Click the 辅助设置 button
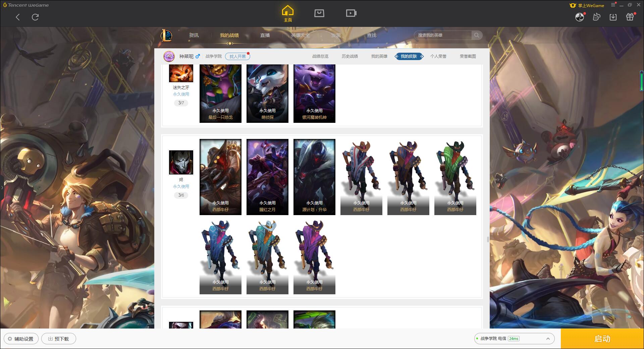644x349 pixels. 21,339
